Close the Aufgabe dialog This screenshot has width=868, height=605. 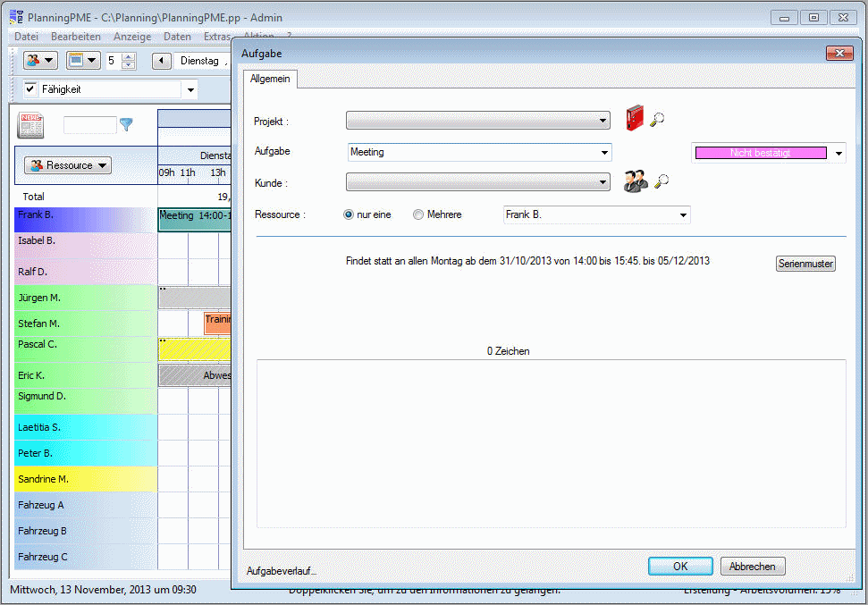pos(839,53)
